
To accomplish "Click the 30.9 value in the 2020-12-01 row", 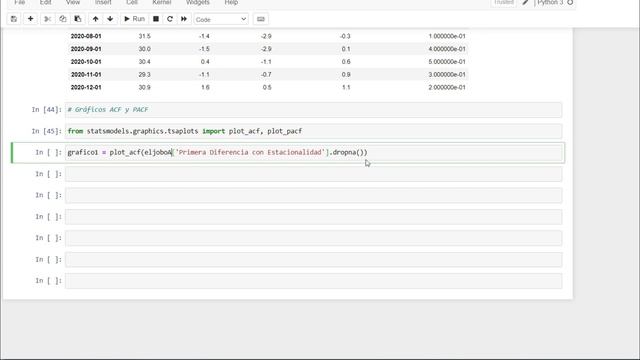I will click(x=144, y=87).
